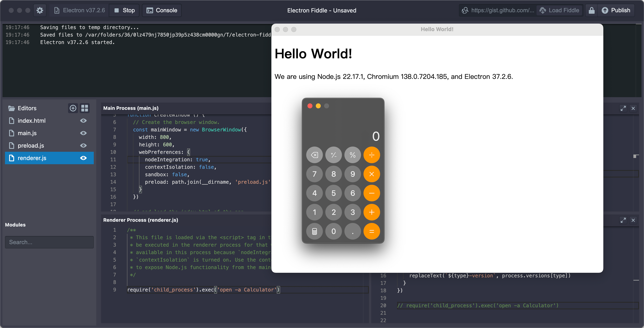Reset editor layout grid icon
This screenshot has width=644, height=328.
click(x=84, y=108)
